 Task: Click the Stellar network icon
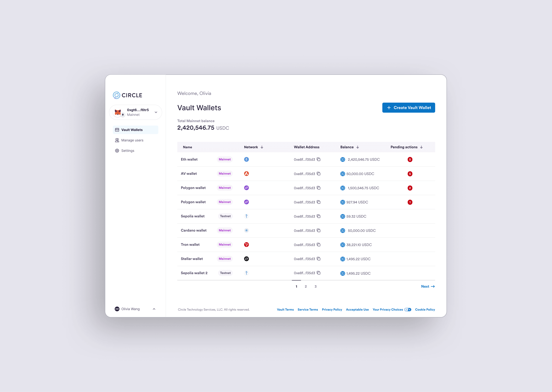[x=246, y=259]
